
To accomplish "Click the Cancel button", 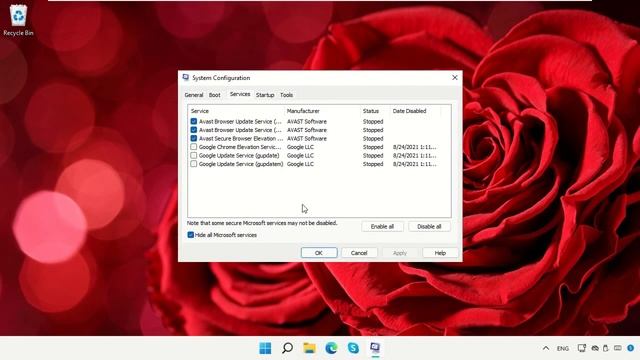I will click(359, 253).
